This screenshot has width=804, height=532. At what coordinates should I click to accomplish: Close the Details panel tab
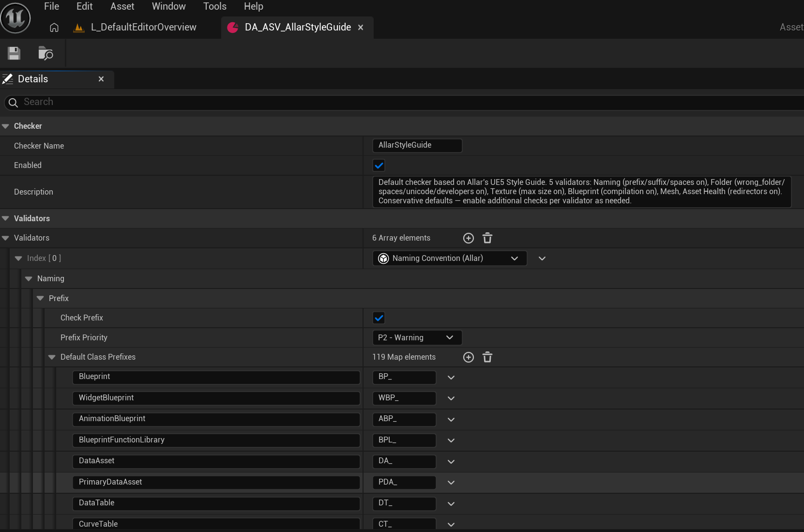coord(101,79)
